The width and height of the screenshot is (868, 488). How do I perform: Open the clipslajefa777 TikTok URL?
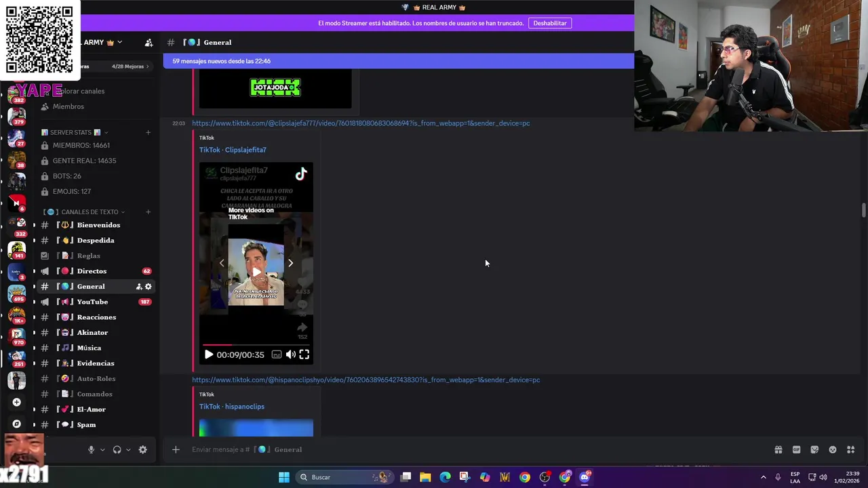point(361,123)
